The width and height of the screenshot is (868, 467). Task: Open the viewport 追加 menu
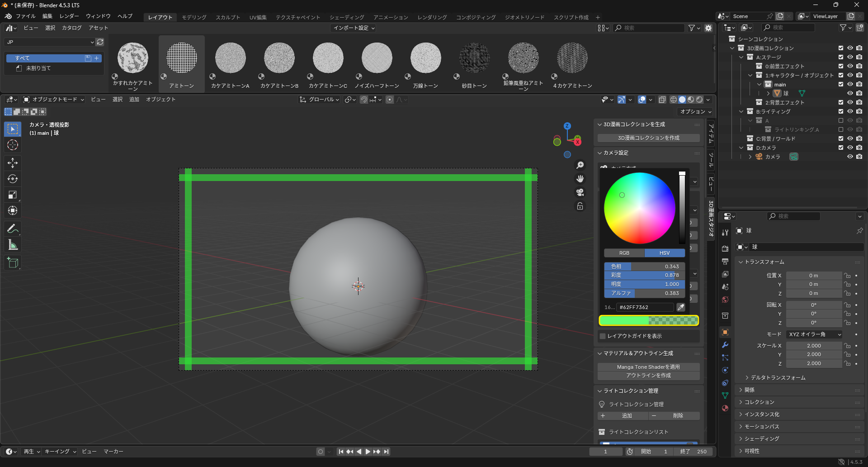click(134, 100)
